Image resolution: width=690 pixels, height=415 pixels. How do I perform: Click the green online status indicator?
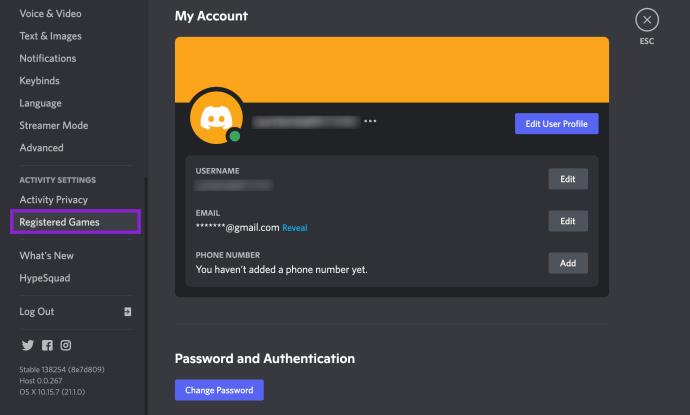235,136
